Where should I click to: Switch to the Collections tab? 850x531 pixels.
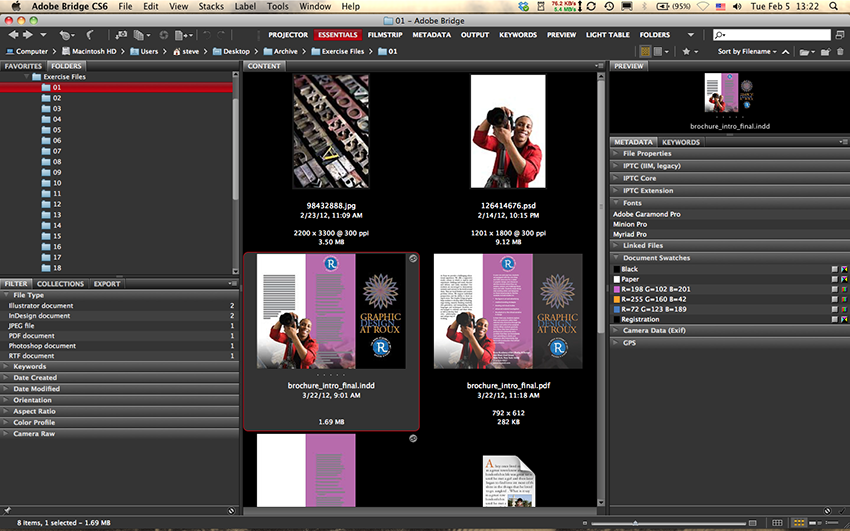pyautogui.click(x=60, y=284)
